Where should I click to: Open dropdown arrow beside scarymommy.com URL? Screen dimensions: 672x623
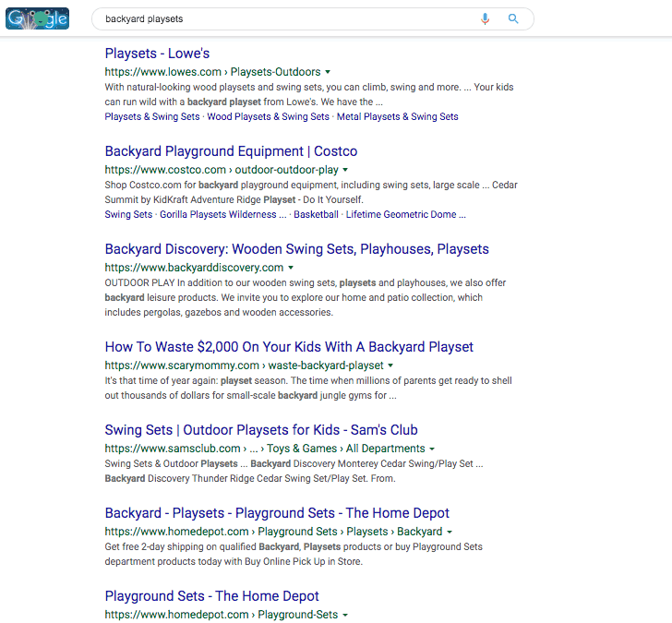point(390,365)
